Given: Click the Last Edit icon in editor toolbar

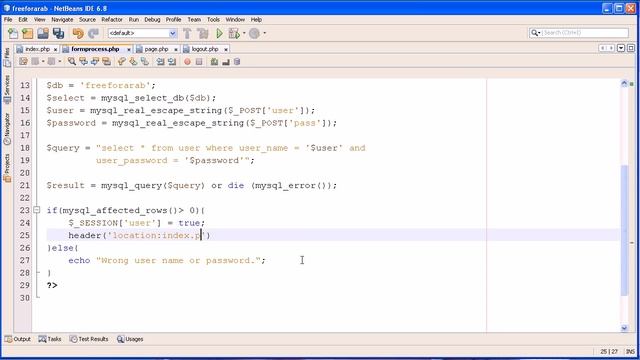Looking at the screenshot, I should coord(23,62).
